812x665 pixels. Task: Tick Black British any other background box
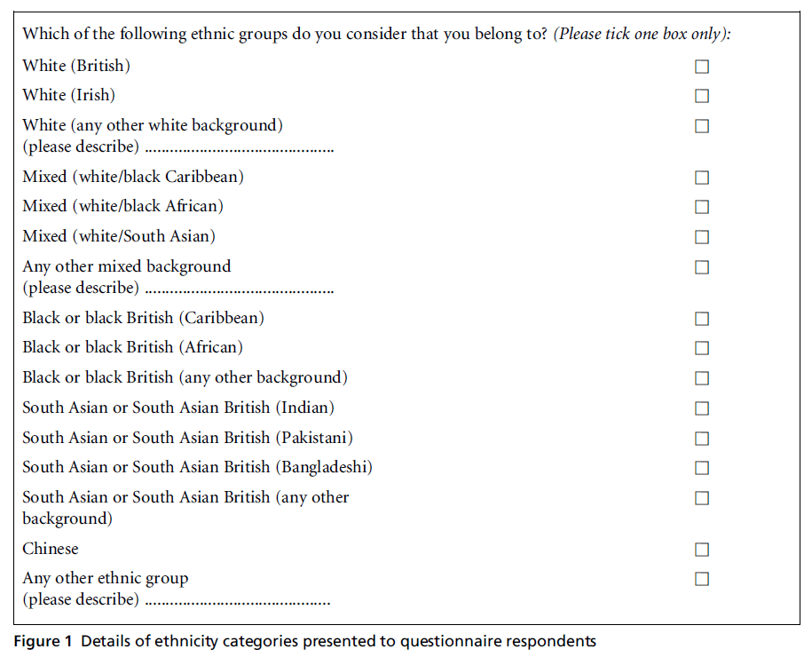pyautogui.click(x=702, y=378)
